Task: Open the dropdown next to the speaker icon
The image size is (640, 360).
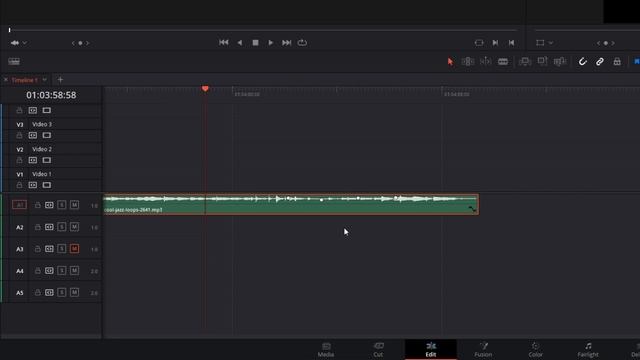Action: pyautogui.click(x=25, y=43)
